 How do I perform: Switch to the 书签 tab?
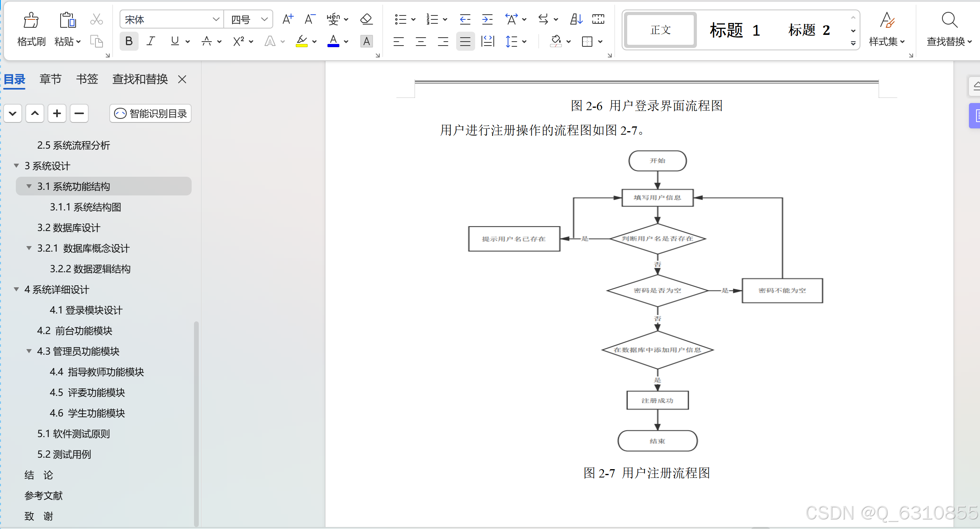click(x=87, y=79)
